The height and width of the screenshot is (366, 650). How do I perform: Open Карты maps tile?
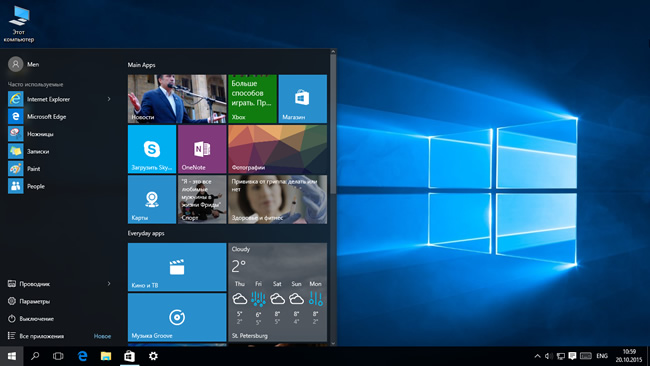152,199
